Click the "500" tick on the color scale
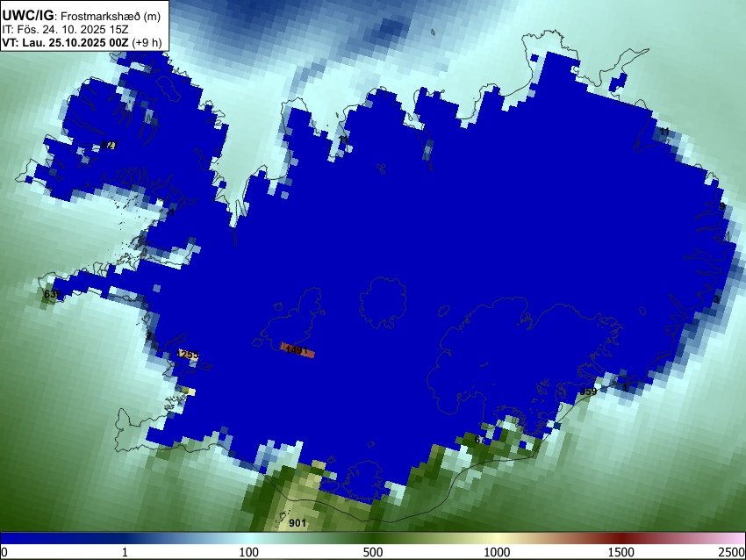 click(372, 552)
